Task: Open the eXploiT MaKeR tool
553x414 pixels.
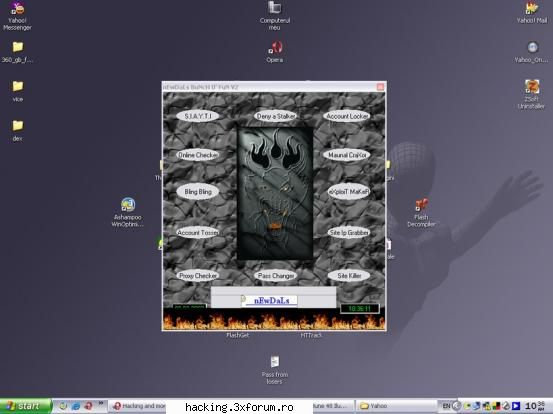Action: tap(349, 192)
